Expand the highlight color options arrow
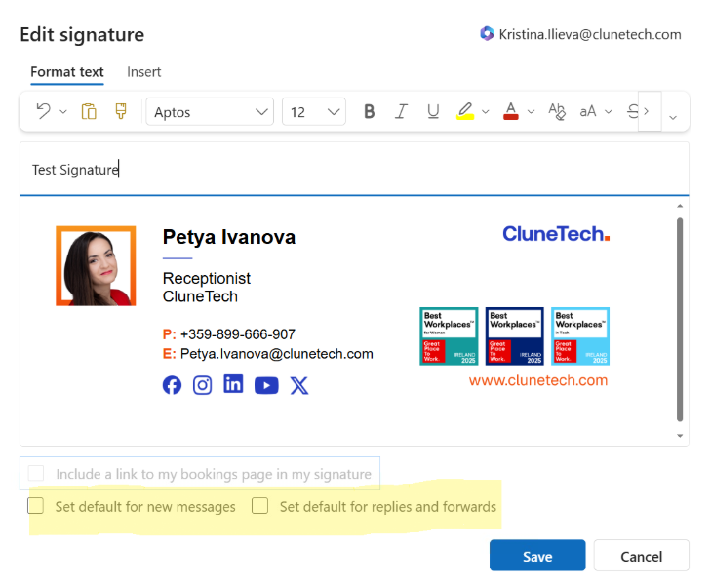This screenshot has width=711, height=588. 485,111
